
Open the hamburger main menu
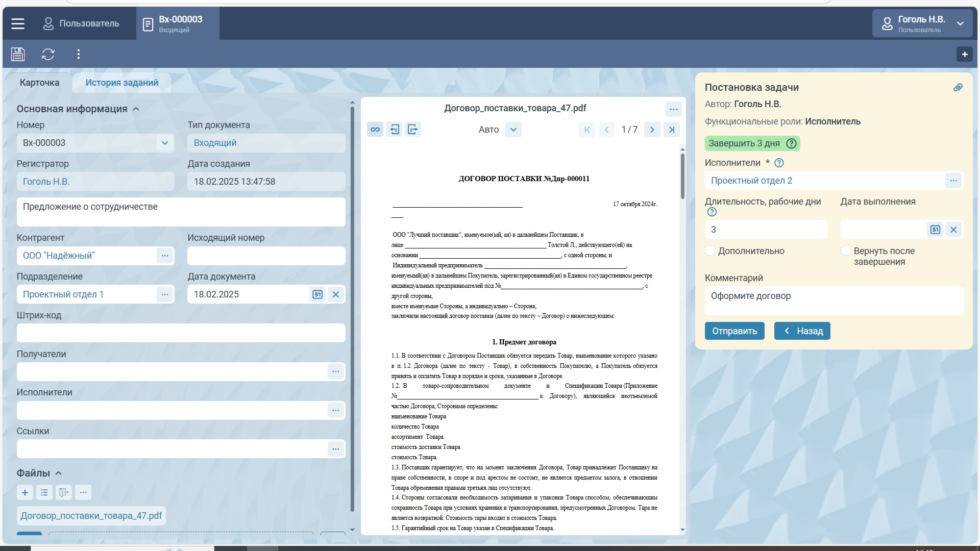(x=18, y=23)
